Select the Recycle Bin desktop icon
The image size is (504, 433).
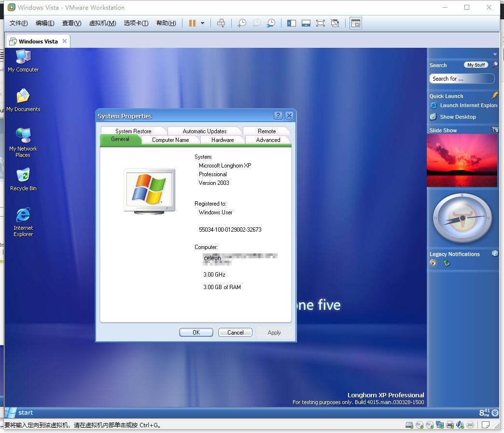click(23, 180)
